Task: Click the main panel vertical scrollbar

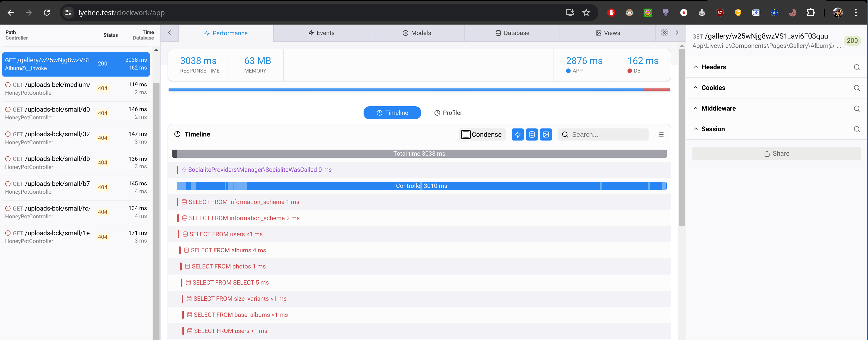Action: (x=682, y=138)
